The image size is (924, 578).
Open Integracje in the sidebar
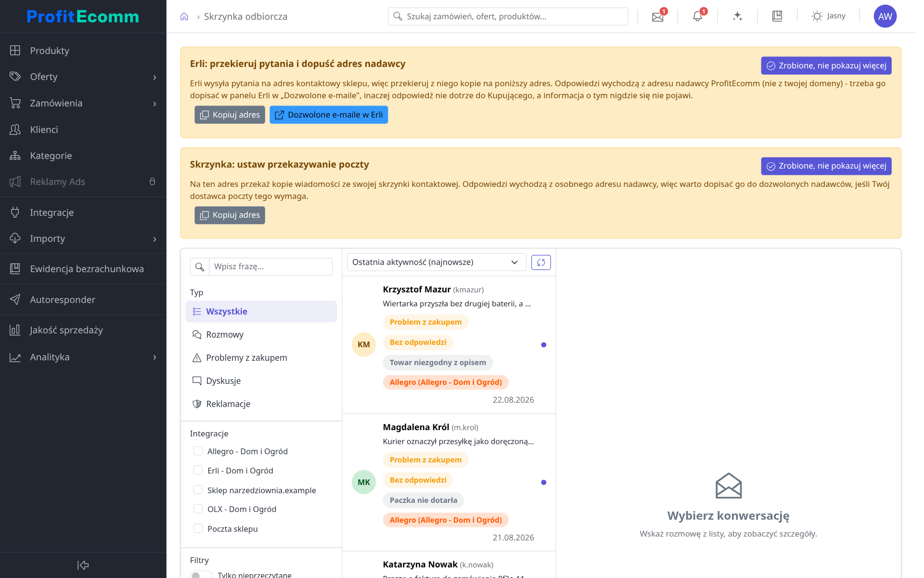click(x=83, y=212)
